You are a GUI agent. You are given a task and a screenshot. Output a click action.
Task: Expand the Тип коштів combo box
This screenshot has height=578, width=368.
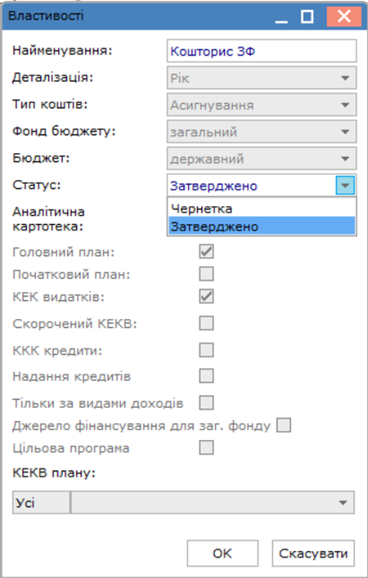(261, 105)
